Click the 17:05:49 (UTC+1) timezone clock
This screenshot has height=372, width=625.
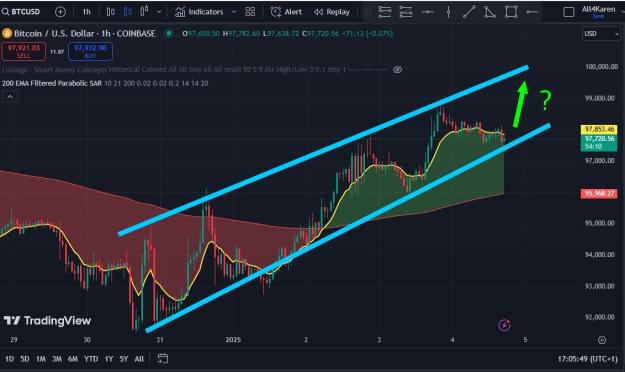point(588,359)
